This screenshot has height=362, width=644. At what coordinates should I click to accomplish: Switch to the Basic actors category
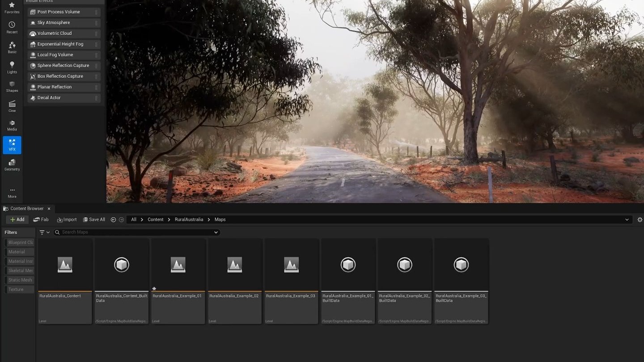point(12,47)
